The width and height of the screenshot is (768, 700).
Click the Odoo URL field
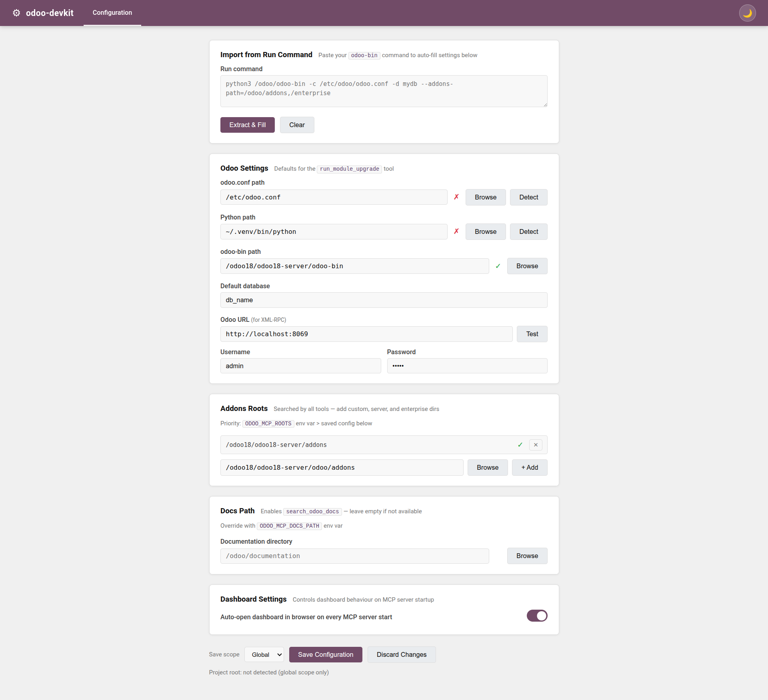[x=366, y=334]
